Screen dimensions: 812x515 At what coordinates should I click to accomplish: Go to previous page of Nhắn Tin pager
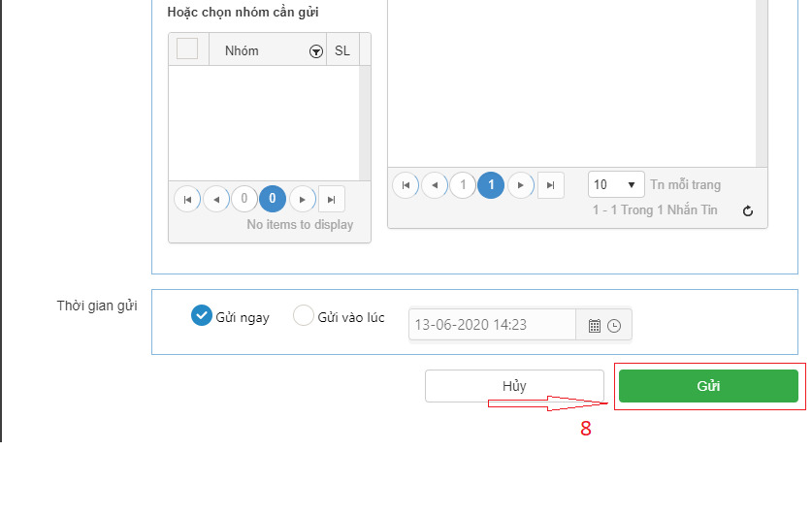point(435,185)
